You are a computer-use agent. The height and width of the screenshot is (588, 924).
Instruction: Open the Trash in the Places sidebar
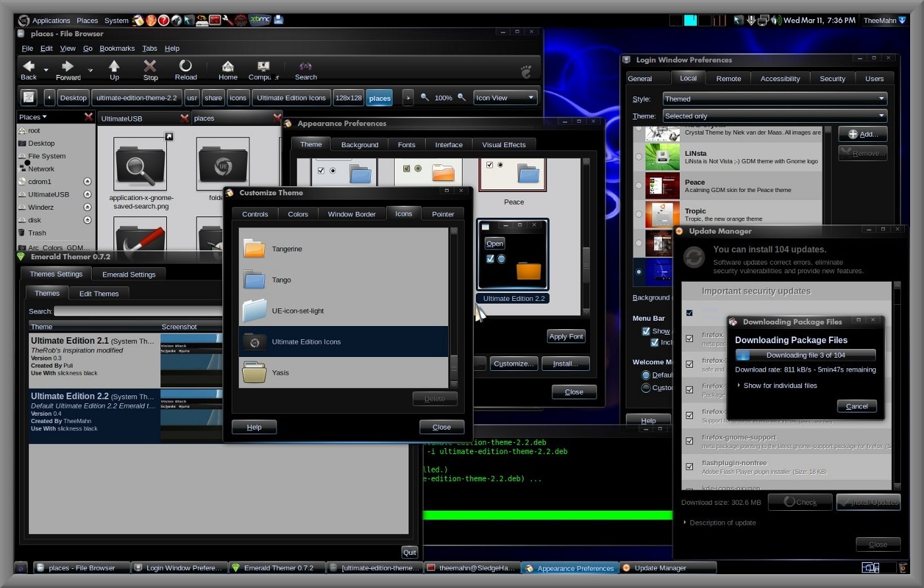click(x=37, y=233)
